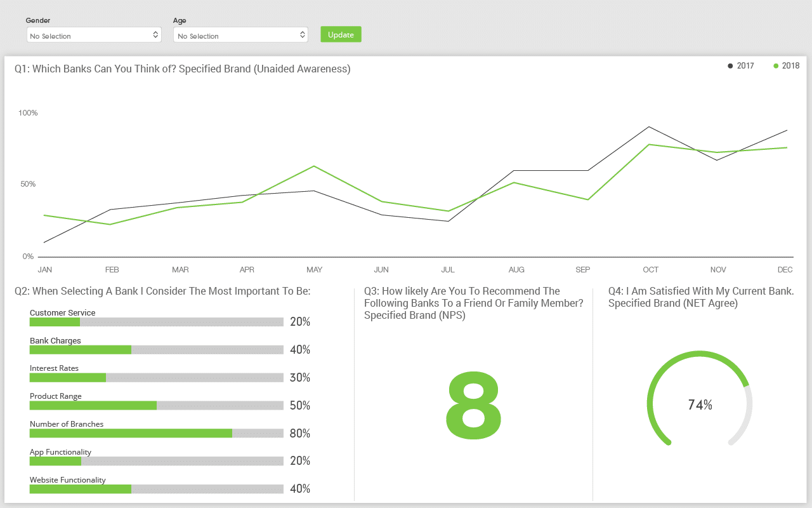The height and width of the screenshot is (508, 812).
Task: Click the October peak on the 2017 line
Action: click(649, 127)
